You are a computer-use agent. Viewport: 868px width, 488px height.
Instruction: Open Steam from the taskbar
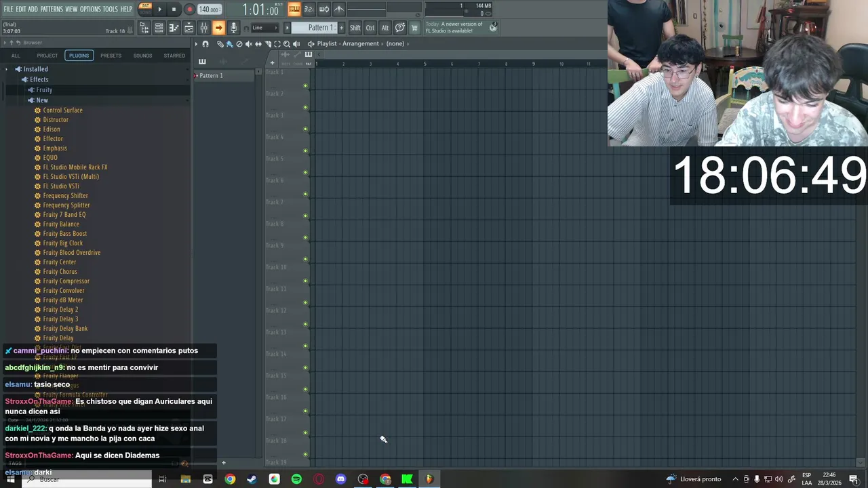[x=252, y=479]
